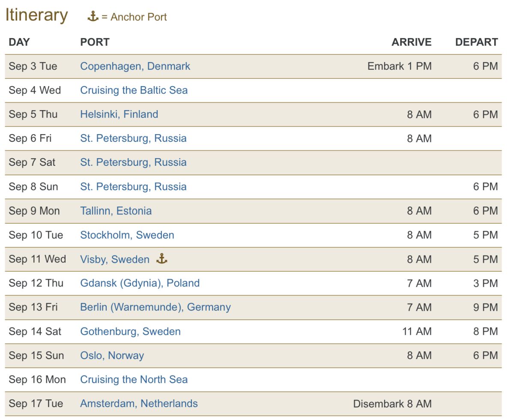514x420 pixels.
Task: Click the ARRIVE column header
Action: [411, 42]
